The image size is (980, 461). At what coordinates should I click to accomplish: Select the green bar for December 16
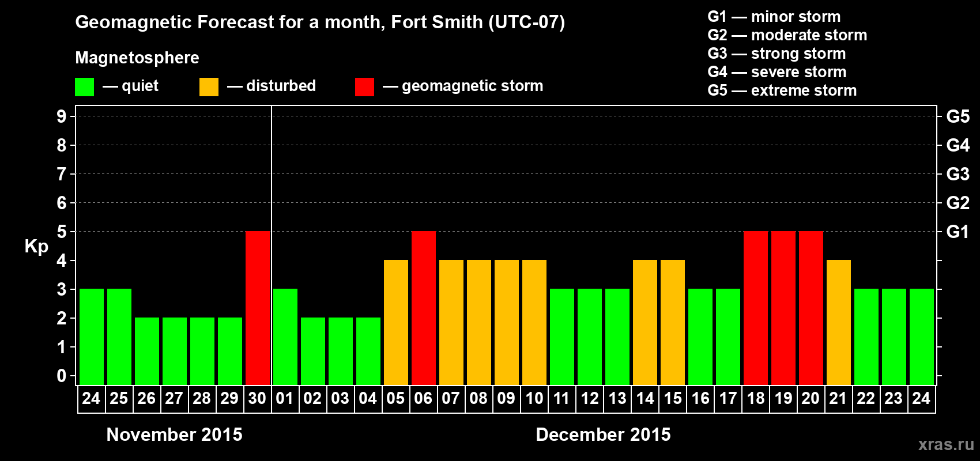point(700,337)
